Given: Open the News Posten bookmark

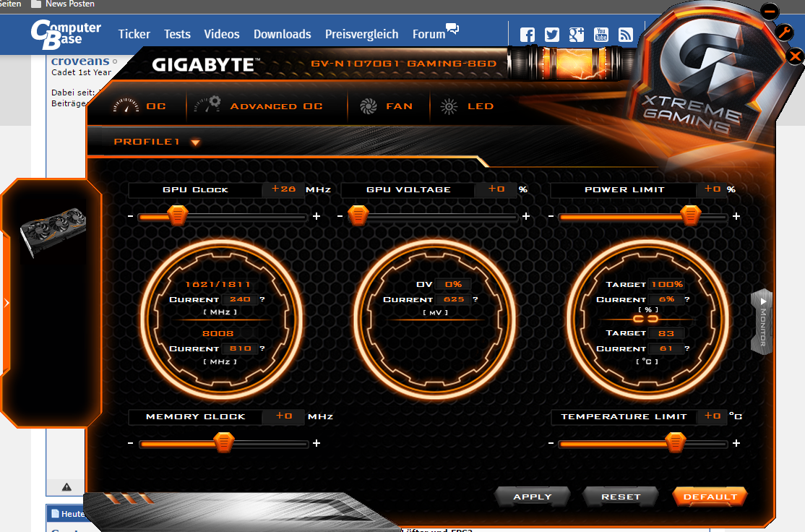Looking at the screenshot, I should pos(63,4).
